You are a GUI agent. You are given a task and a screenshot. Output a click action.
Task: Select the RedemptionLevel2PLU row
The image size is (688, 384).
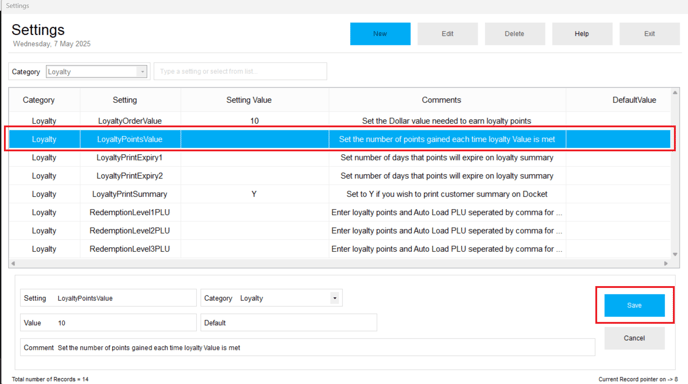[x=340, y=230]
